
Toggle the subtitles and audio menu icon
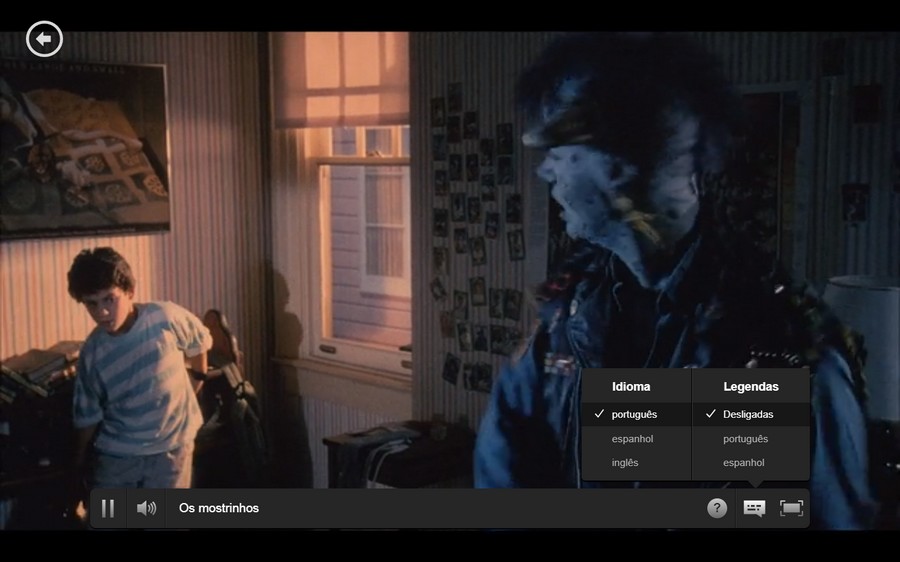tap(754, 508)
